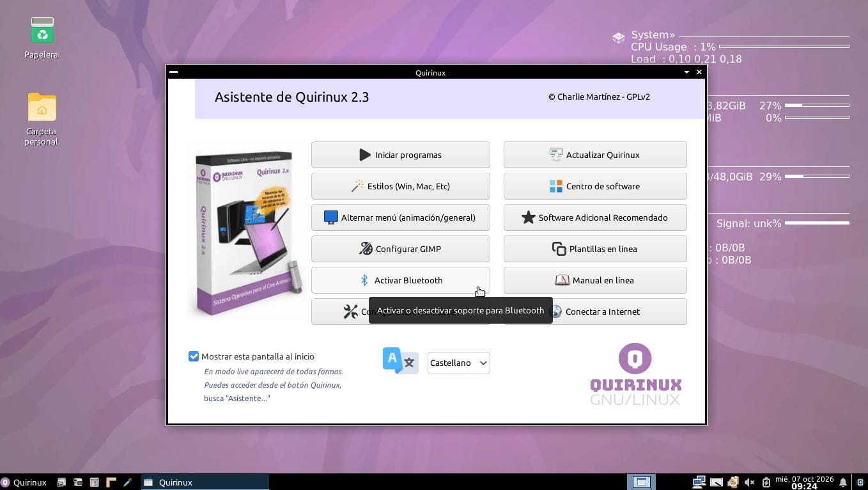Click the date and time clock
The width and height of the screenshot is (868, 490).
click(804, 482)
